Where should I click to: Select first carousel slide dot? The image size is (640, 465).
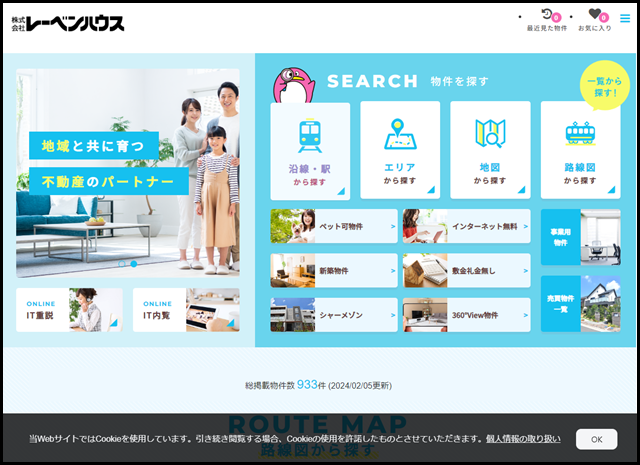(122, 264)
